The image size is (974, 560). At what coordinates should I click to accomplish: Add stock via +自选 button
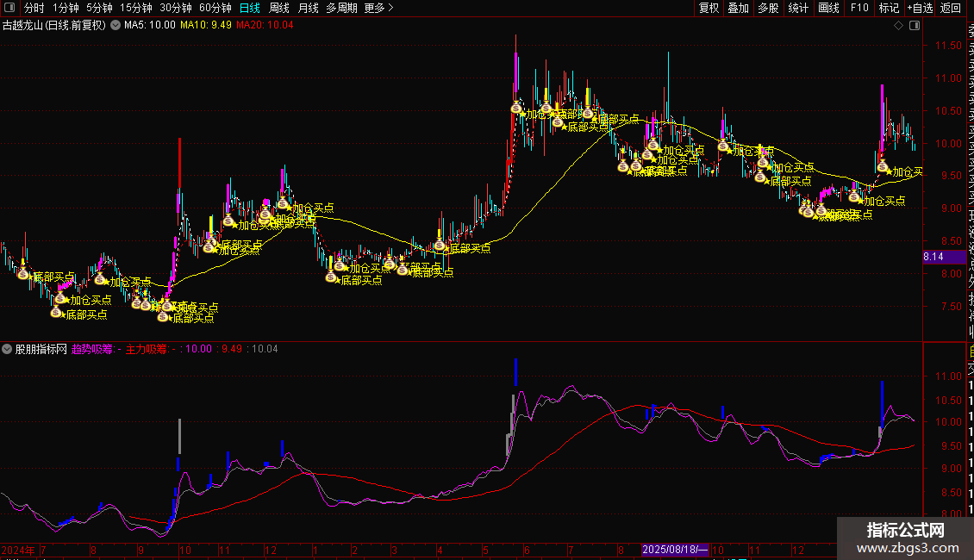[x=920, y=8]
